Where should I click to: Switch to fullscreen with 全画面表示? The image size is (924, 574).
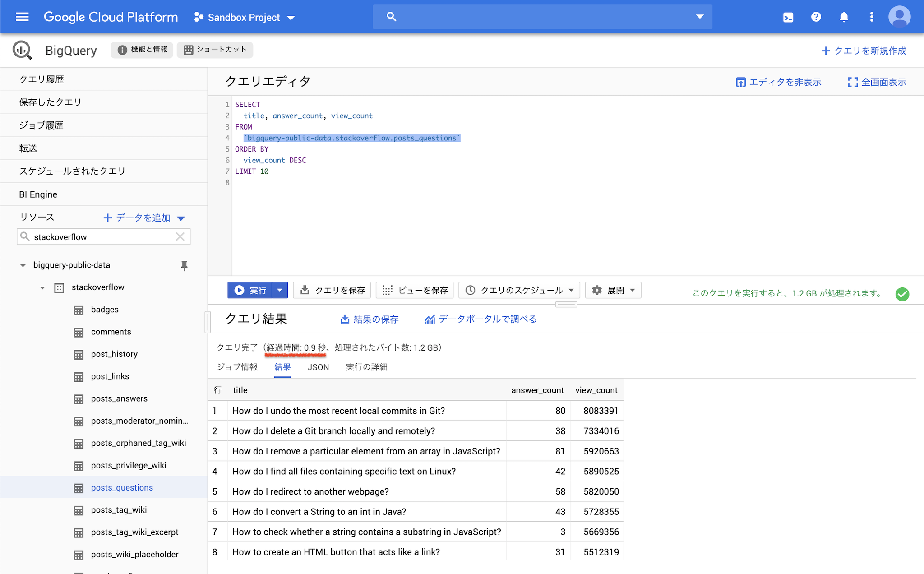coord(877,82)
